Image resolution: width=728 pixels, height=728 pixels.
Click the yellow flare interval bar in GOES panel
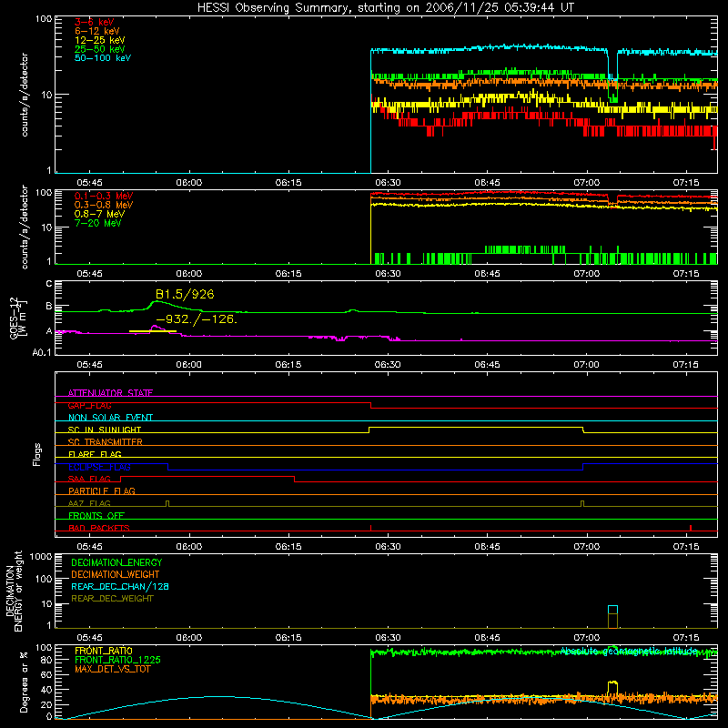153,331
